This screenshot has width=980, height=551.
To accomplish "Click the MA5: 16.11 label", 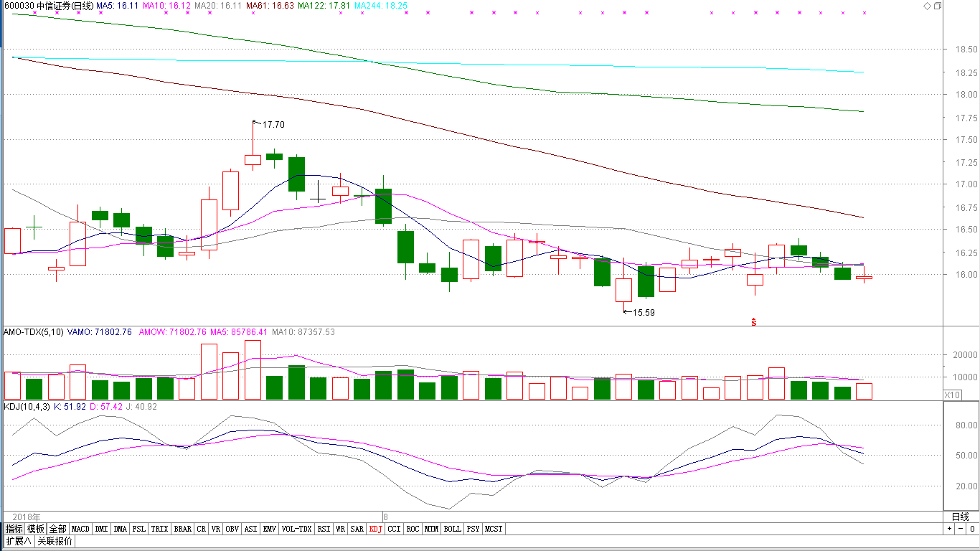I will pyautogui.click(x=116, y=6).
